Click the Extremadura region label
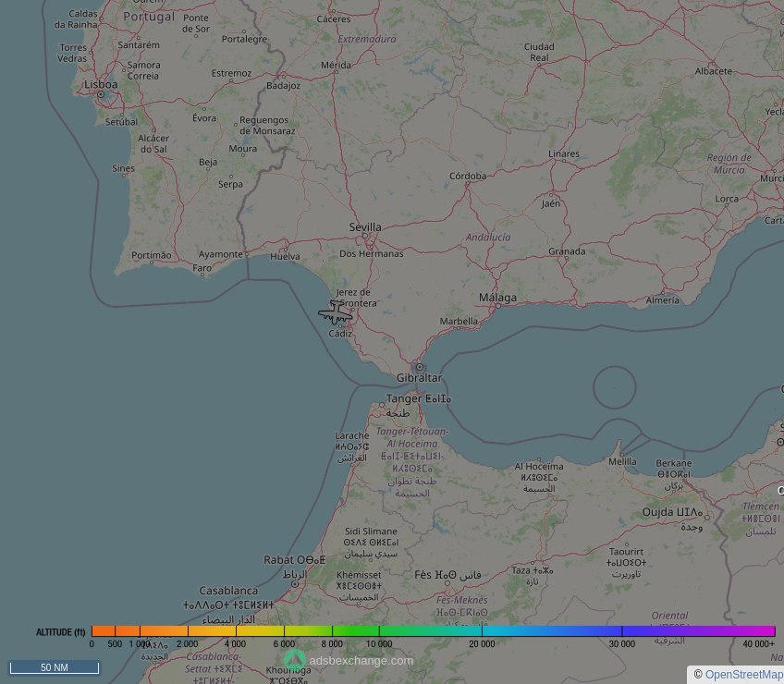784x684 pixels. 367,39
